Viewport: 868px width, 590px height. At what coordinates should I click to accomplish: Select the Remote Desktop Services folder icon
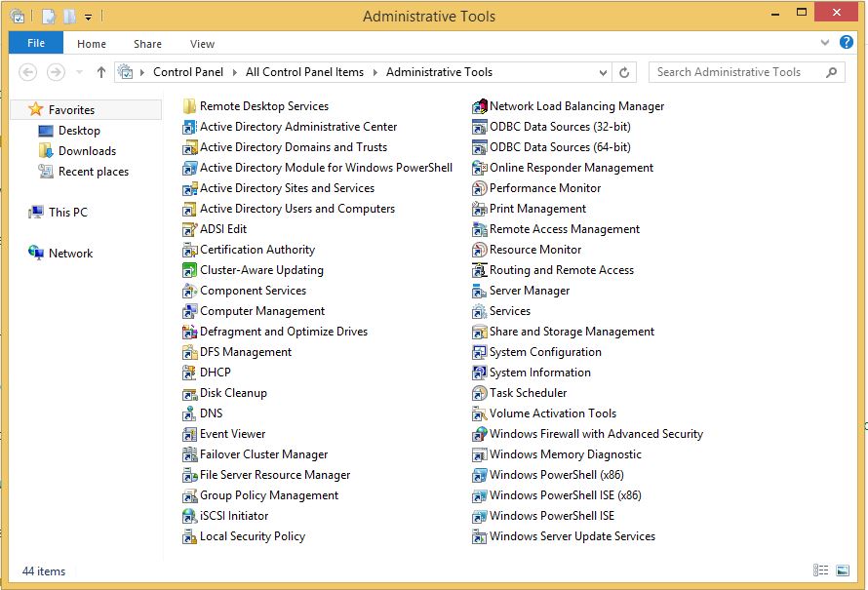pyautogui.click(x=189, y=106)
